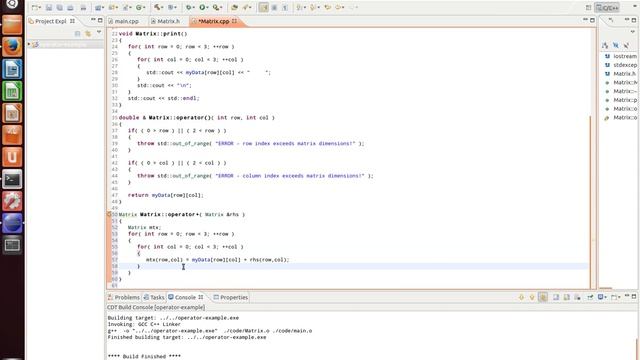Click the Print toolbar icon
640x360 pixels.
83,7
